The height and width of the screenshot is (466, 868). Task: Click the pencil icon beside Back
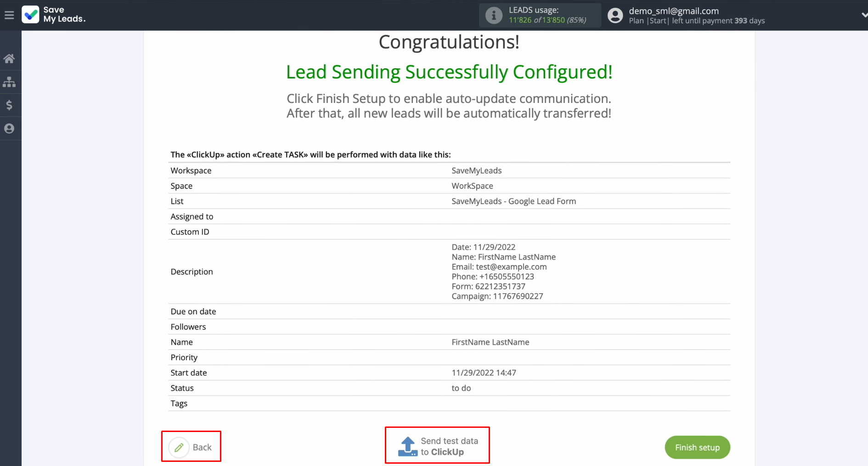pos(179,447)
